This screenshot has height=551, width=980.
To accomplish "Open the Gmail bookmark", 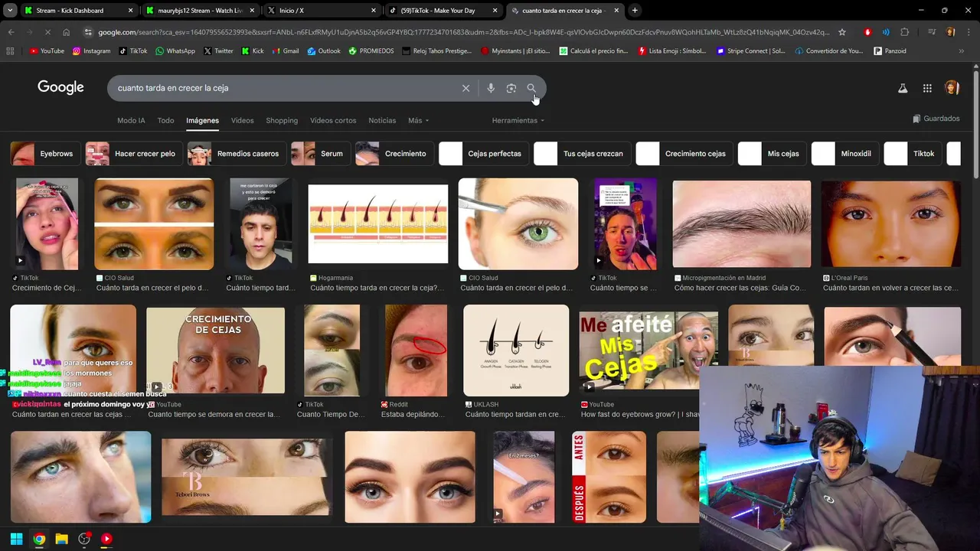I will pyautogui.click(x=285, y=51).
